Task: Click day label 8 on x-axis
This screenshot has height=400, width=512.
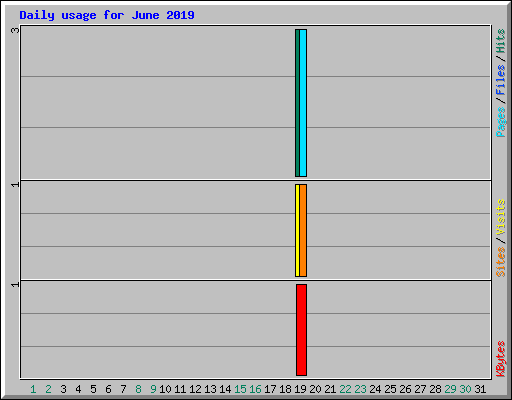Action: pyautogui.click(x=138, y=389)
